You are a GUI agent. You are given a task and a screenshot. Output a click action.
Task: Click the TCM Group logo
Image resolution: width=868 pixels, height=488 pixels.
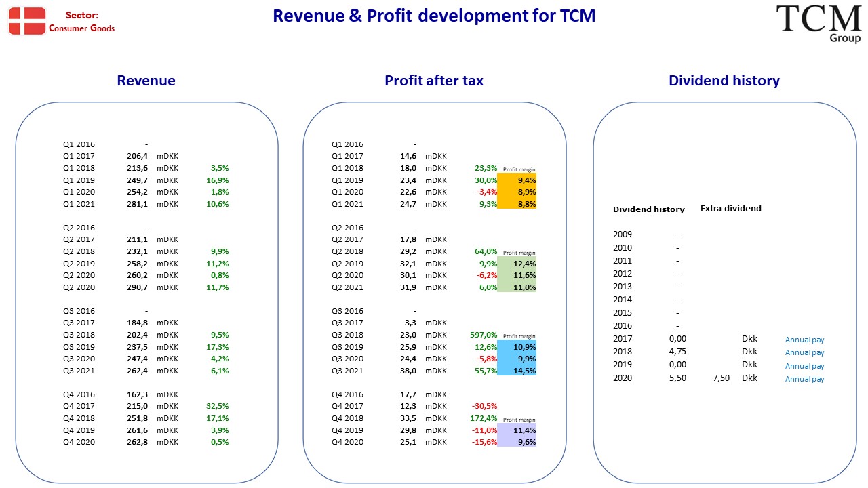818,24
